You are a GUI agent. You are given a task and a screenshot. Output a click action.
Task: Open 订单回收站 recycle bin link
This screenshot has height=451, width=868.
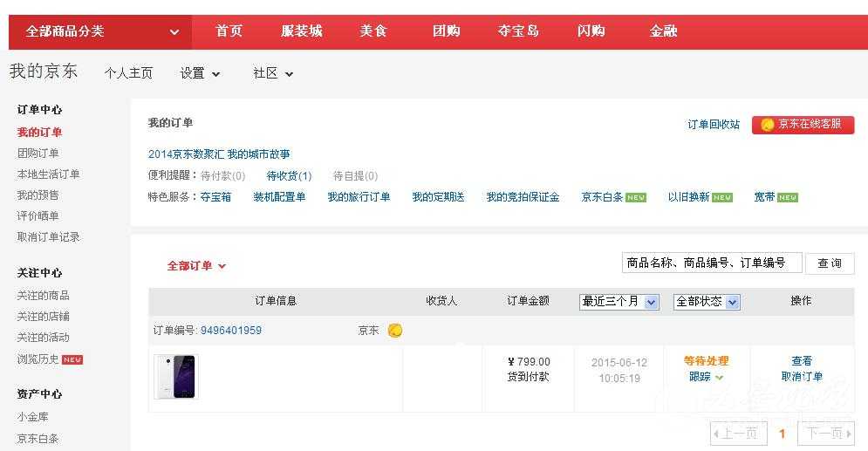pyautogui.click(x=714, y=125)
